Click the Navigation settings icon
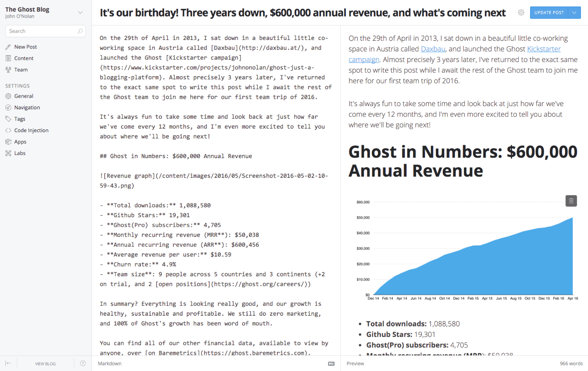This screenshot has width=588, height=371. 8,107
